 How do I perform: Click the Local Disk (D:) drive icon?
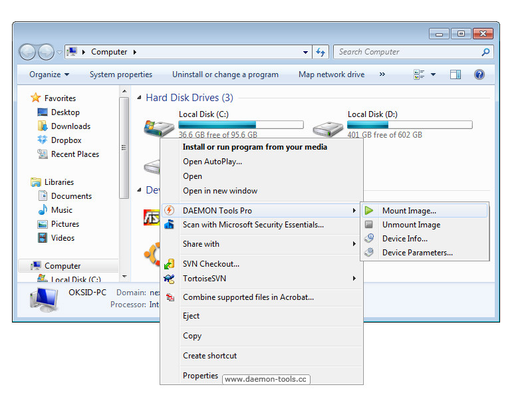[328, 129]
